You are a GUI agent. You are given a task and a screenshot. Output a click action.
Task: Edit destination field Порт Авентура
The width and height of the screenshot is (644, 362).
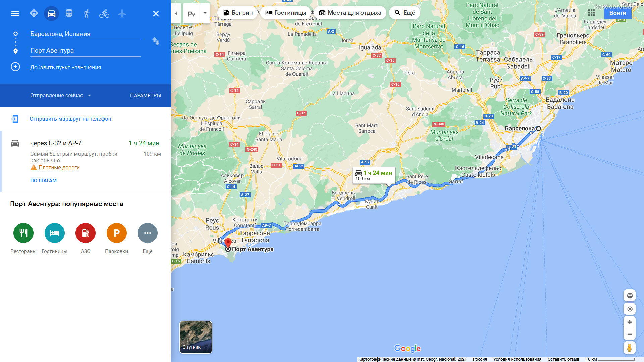[x=85, y=51]
